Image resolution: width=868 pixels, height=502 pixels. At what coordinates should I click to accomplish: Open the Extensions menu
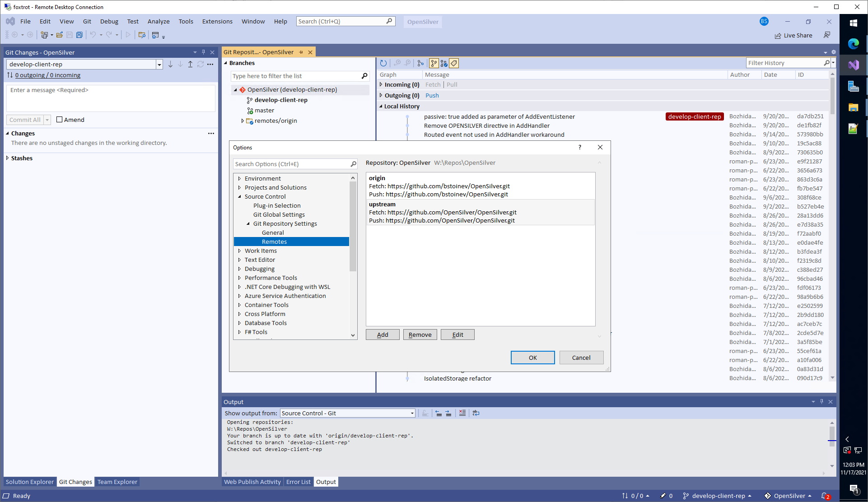(217, 21)
